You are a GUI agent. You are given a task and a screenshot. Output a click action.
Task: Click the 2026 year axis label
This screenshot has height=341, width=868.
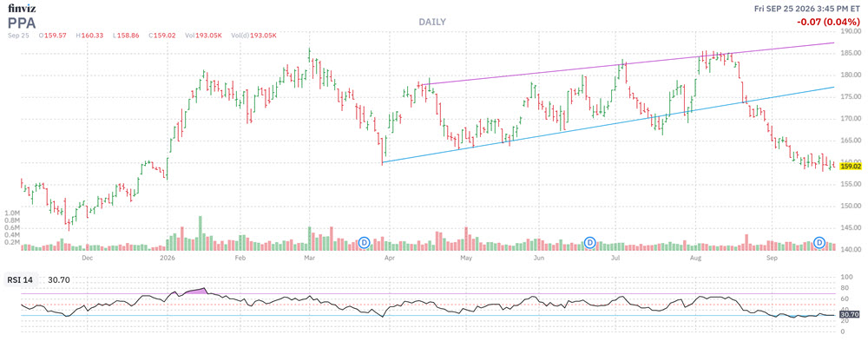click(167, 258)
